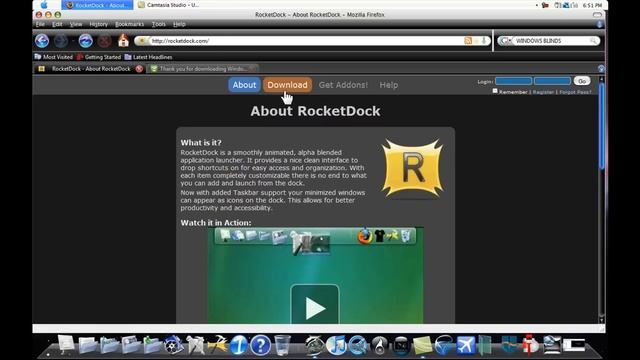Click the Stop loading button
The height and width of the screenshot is (360, 640).
point(104,41)
